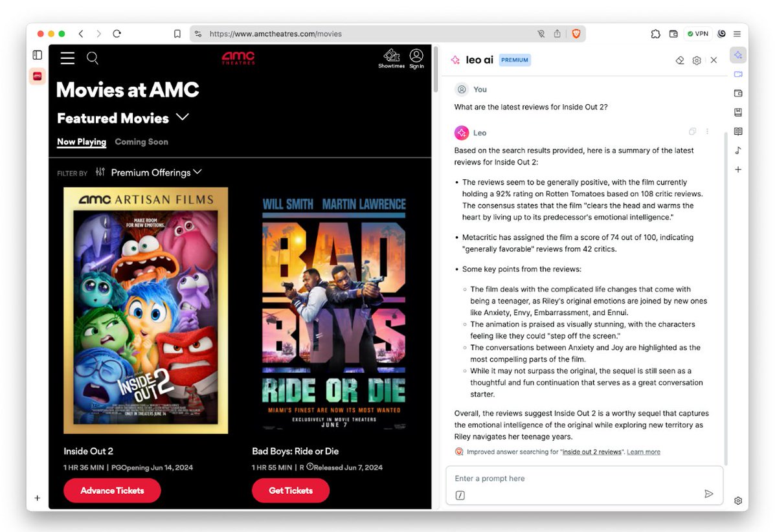Open Showtimes ticket icon
The height and width of the screenshot is (532, 777).
pyautogui.click(x=391, y=58)
